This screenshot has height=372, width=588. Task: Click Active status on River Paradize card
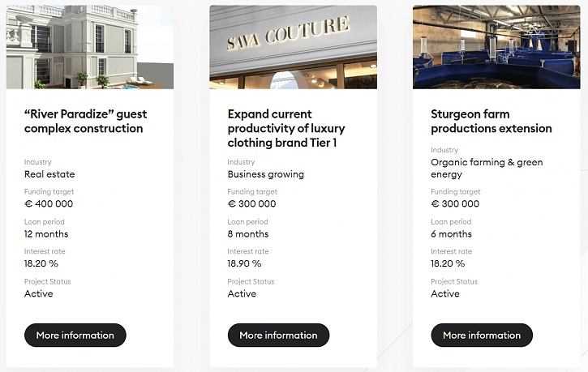coord(38,293)
